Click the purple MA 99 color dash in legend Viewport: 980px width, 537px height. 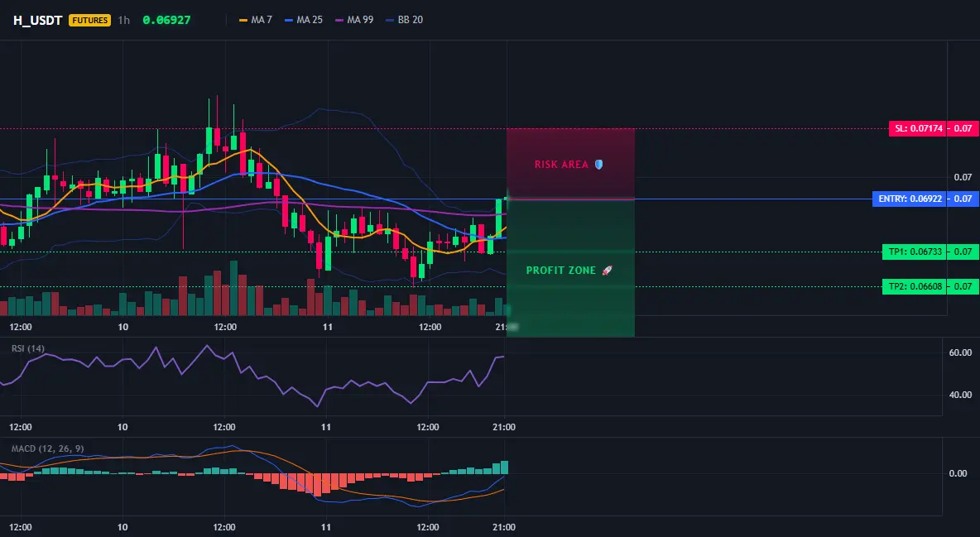[x=339, y=20]
